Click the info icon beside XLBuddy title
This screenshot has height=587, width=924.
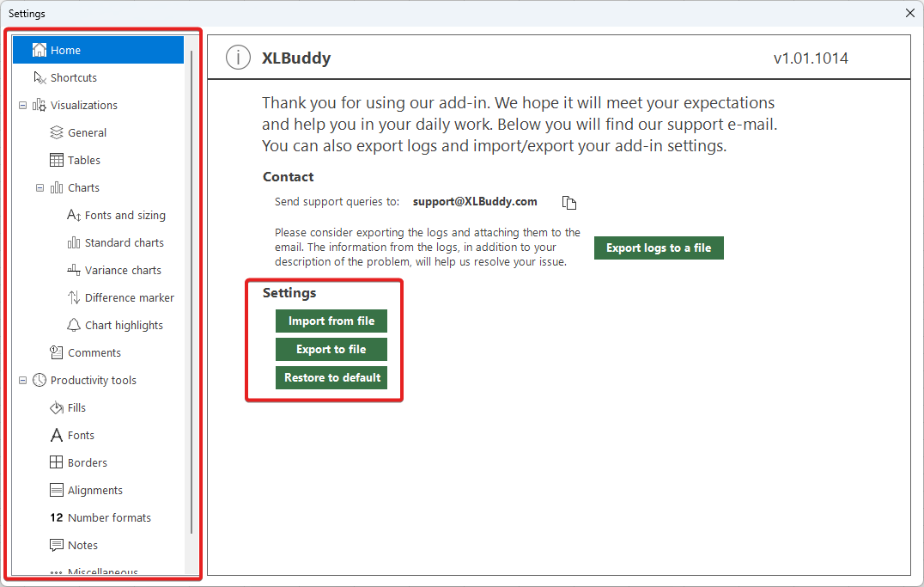pos(238,58)
